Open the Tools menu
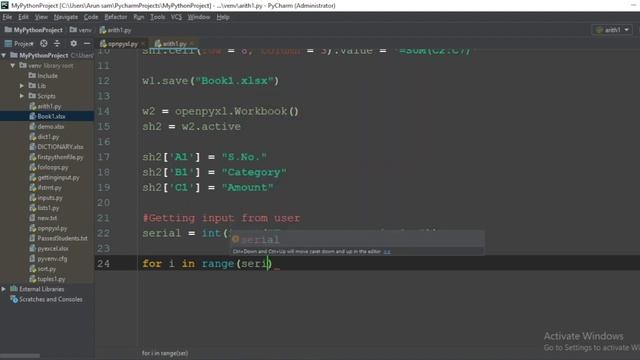 [158, 17]
